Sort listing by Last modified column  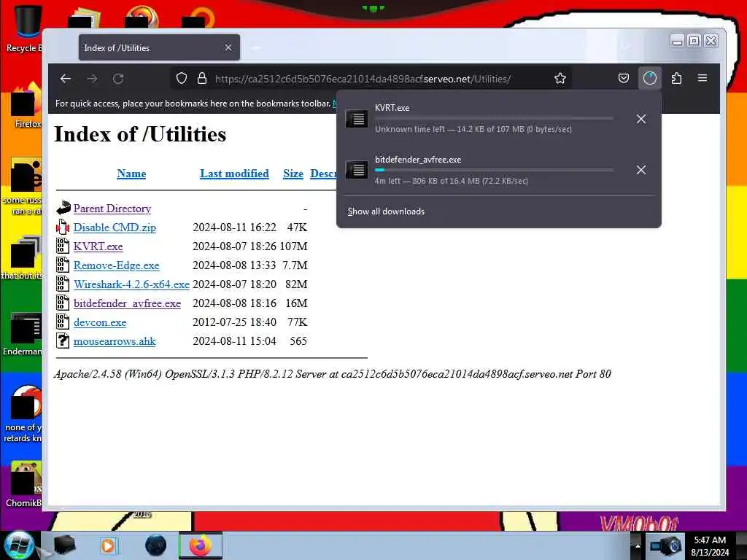(234, 174)
